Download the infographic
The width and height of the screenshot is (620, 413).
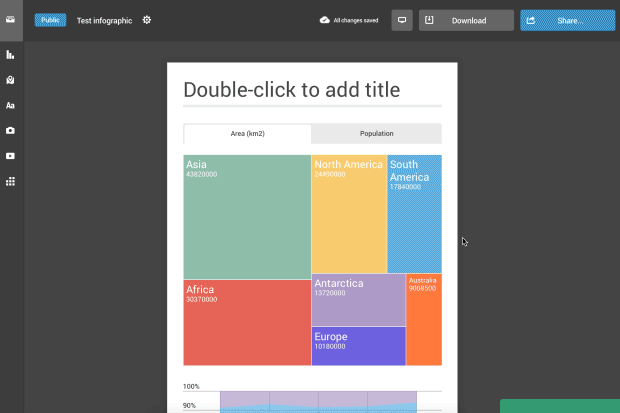[466, 20]
